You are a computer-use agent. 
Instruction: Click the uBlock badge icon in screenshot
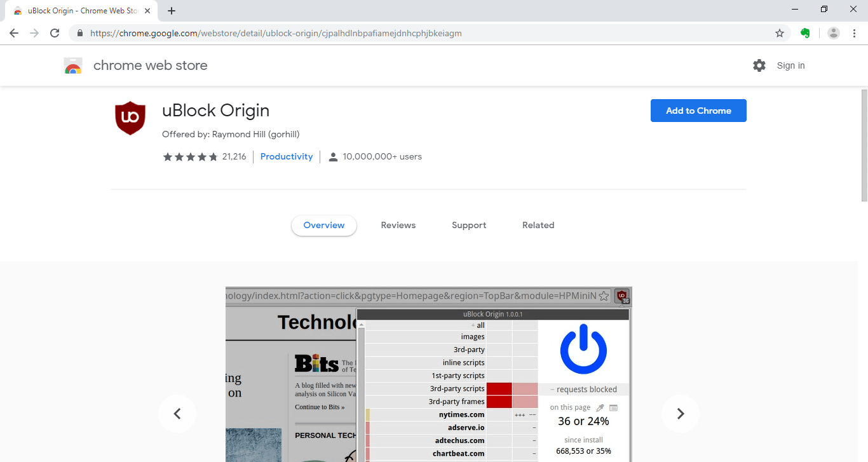click(621, 296)
